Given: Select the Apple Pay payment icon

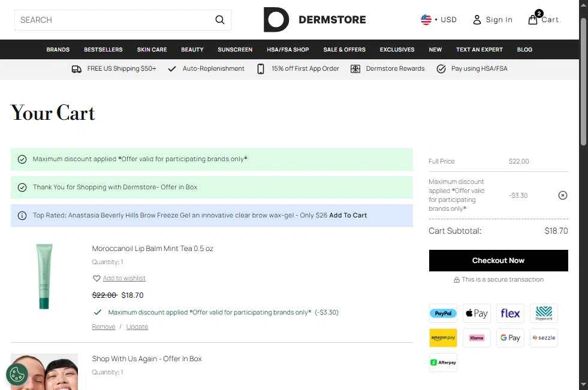Looking at the screenshot, I should (477, 313).
